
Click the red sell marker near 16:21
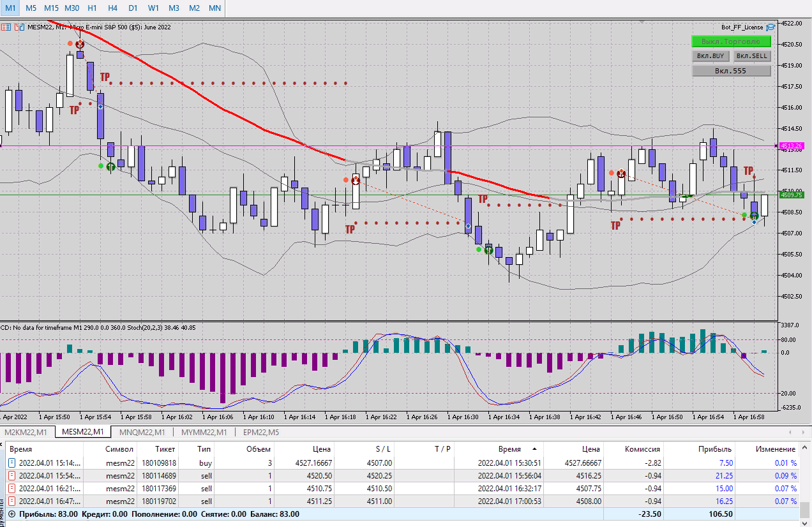pyautogui.click(x=356, y=181)
